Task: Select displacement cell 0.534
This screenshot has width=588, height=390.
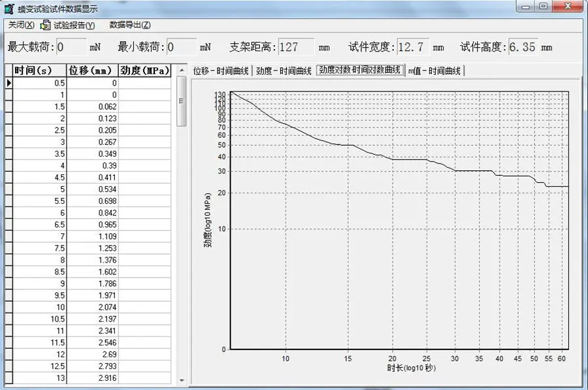Action: coord(92,189)
